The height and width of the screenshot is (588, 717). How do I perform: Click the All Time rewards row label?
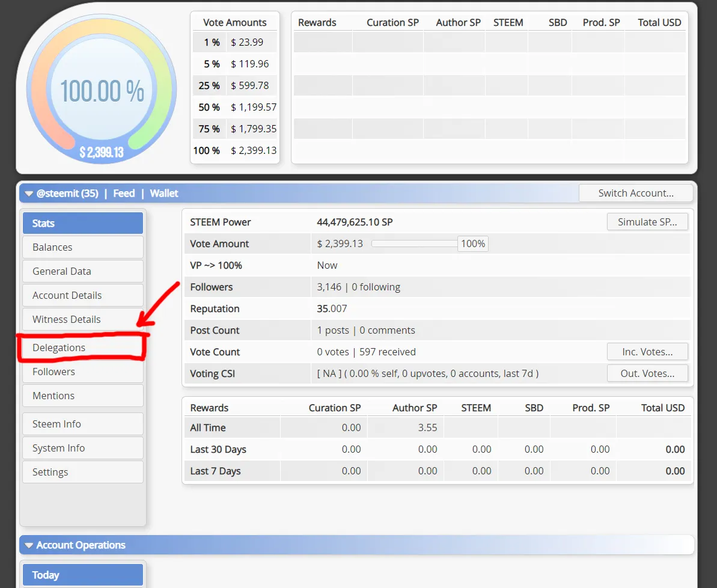click(208, 428)
